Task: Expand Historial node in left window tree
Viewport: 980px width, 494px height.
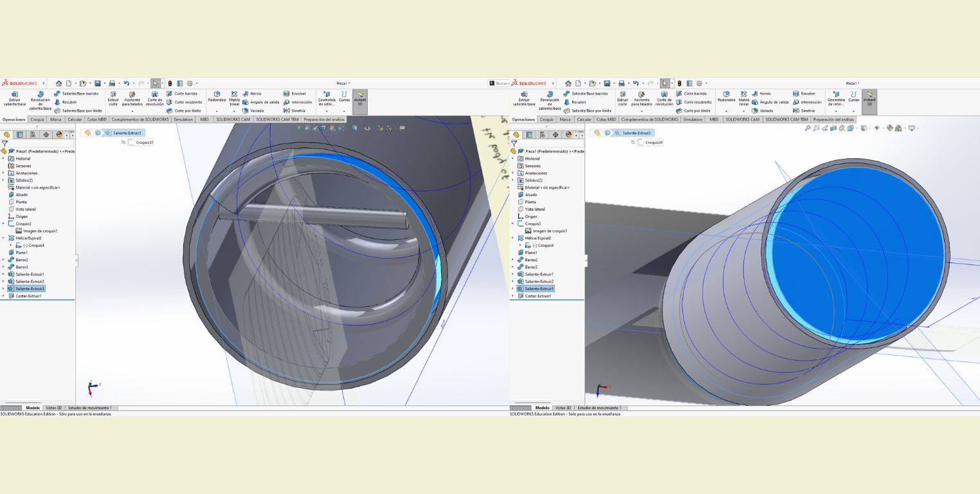Action: (3, 158)
